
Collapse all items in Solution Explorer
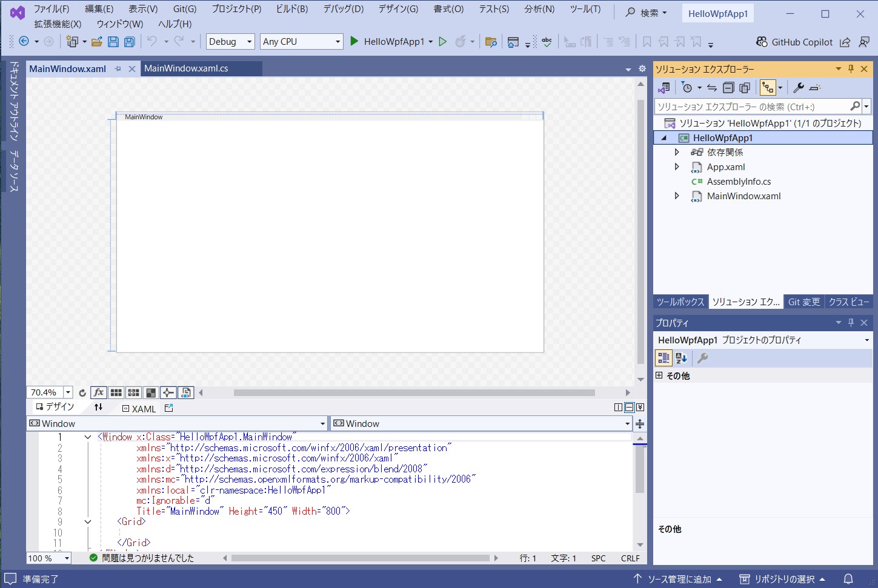[x=729, y=87]
